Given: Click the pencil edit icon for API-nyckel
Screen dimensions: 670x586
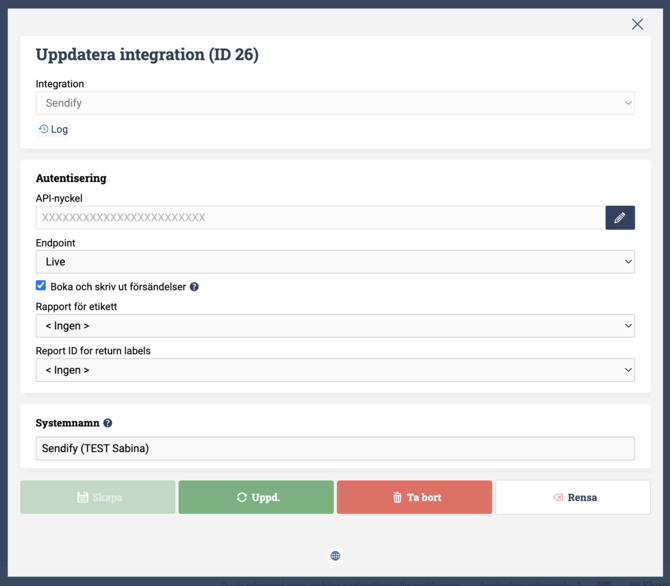Looking at the screenshot, I should point(620,218).
